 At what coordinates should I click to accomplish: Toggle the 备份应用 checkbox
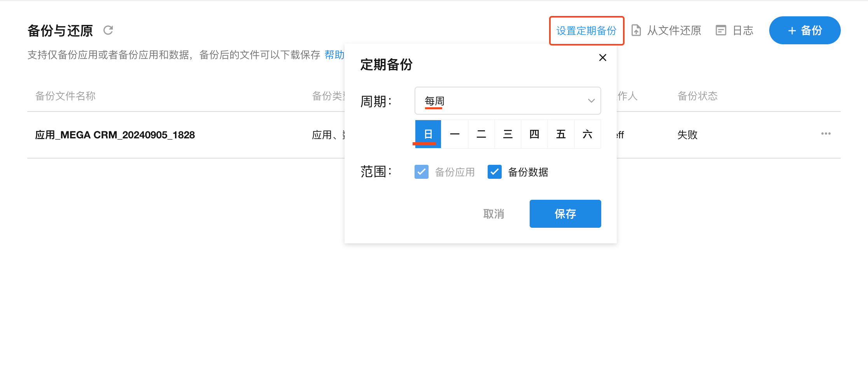click(x=422, y=172)
